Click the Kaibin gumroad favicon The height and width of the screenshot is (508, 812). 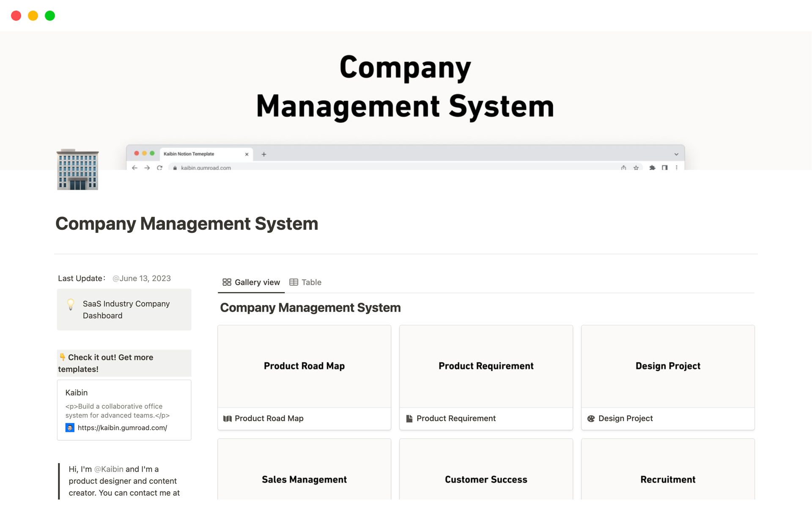70,428
